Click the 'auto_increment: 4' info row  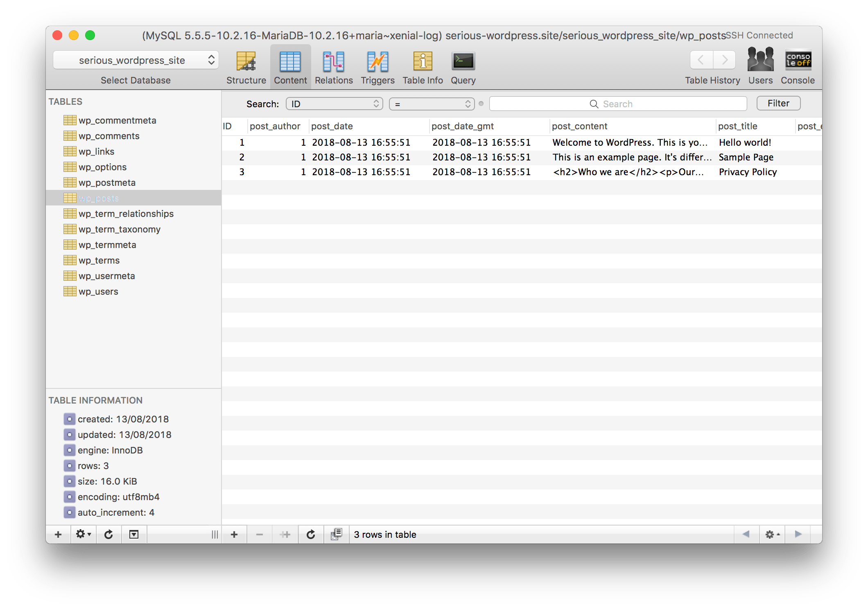point(133,512)
